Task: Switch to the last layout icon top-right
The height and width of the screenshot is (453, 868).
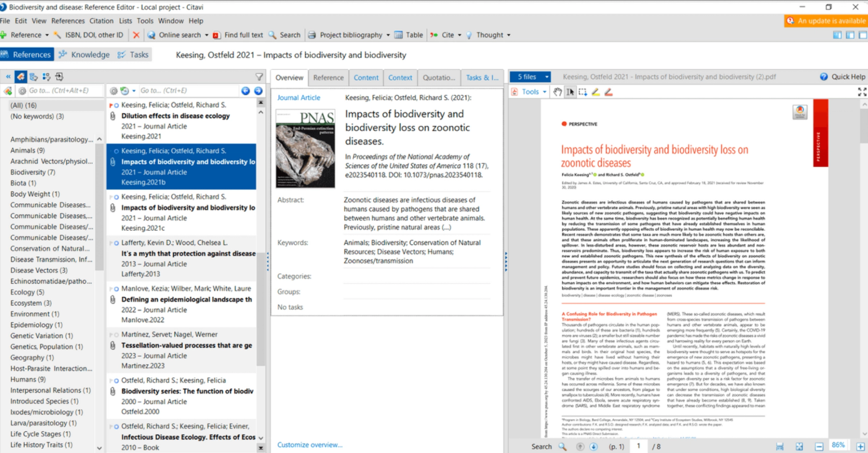Action: click(x=863, y=35)
